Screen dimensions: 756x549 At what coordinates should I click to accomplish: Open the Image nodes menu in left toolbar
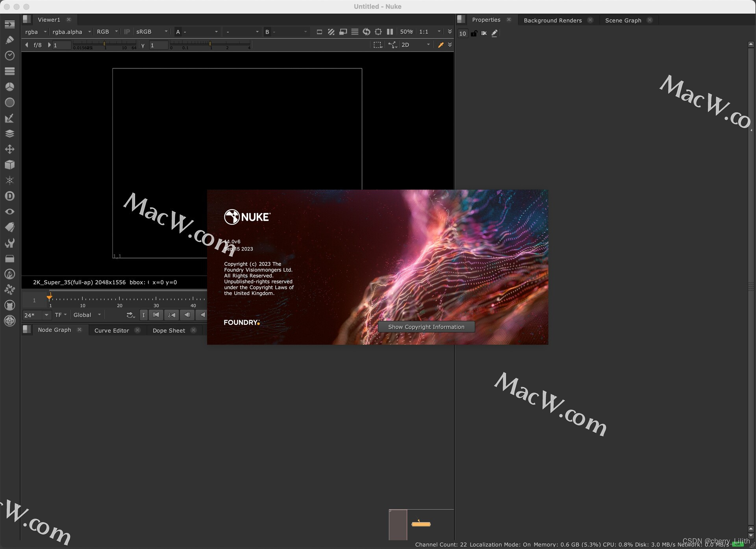[9, 24]
